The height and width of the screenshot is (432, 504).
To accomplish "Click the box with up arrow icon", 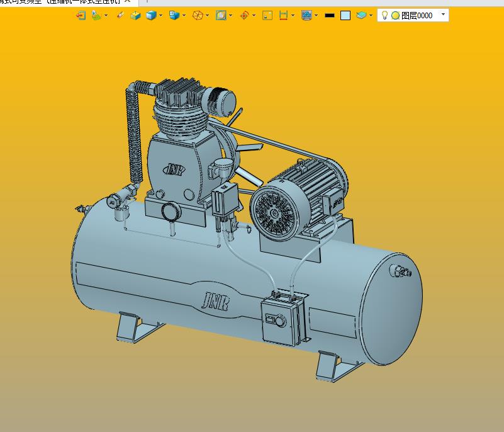I will coord(135,15).
